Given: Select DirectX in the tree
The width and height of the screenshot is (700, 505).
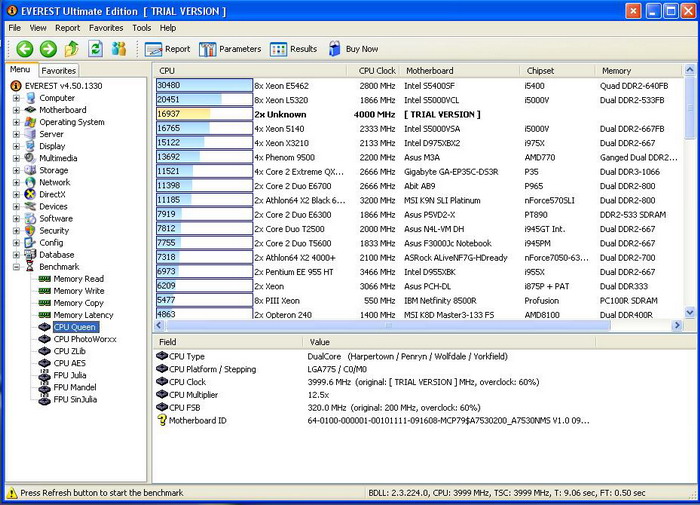Looking at the screenshot, I should pyautogui.click(x=52, y=194).
